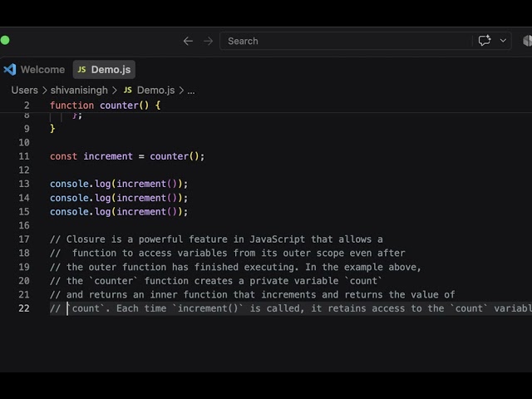Switch to the Demo.js tab

coord(104,70)
